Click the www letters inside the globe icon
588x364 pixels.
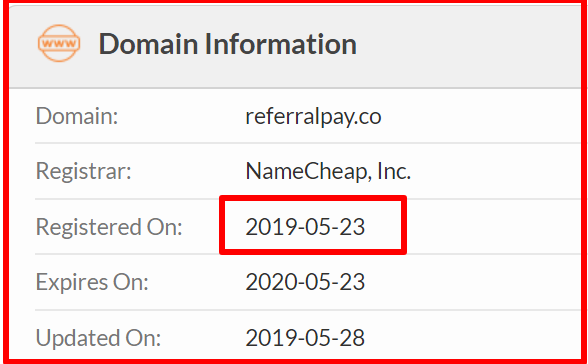59,43
